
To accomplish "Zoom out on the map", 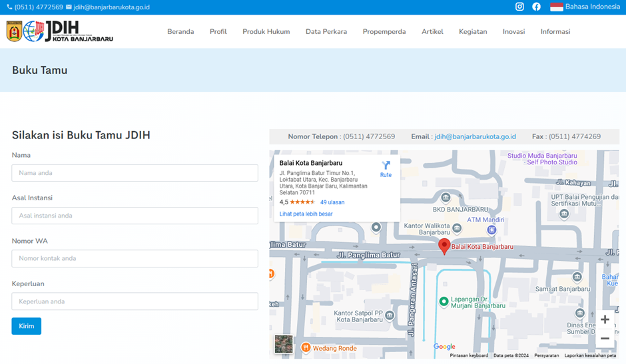I will click(605, 339).
